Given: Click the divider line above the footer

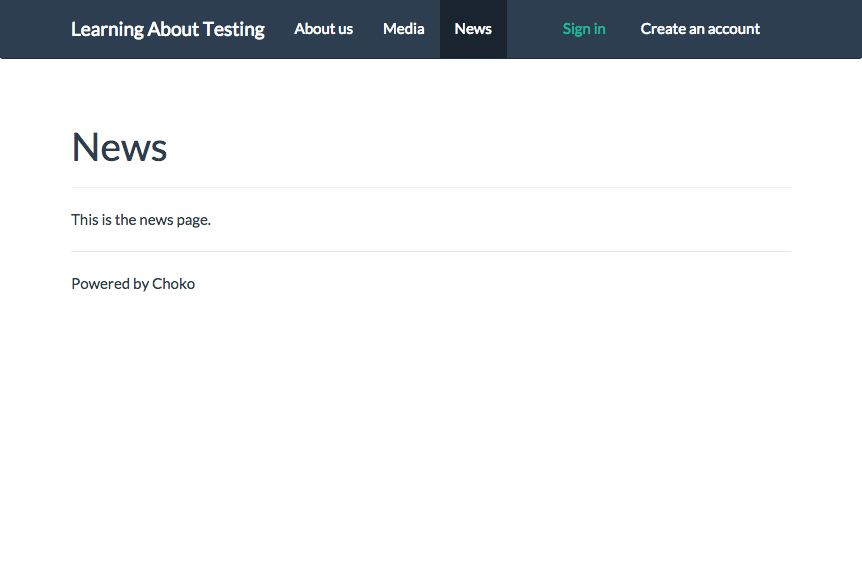Looking at the screenshot, I should point(431,251).
